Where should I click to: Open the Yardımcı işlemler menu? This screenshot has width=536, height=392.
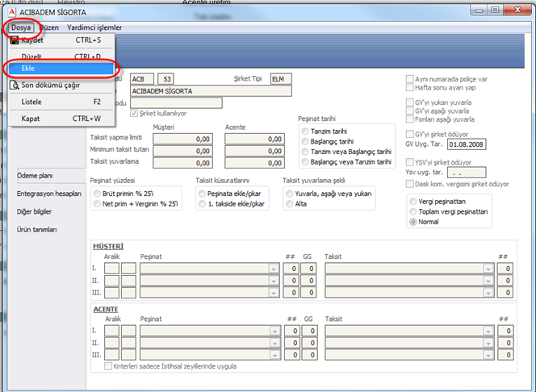point(95,27)
